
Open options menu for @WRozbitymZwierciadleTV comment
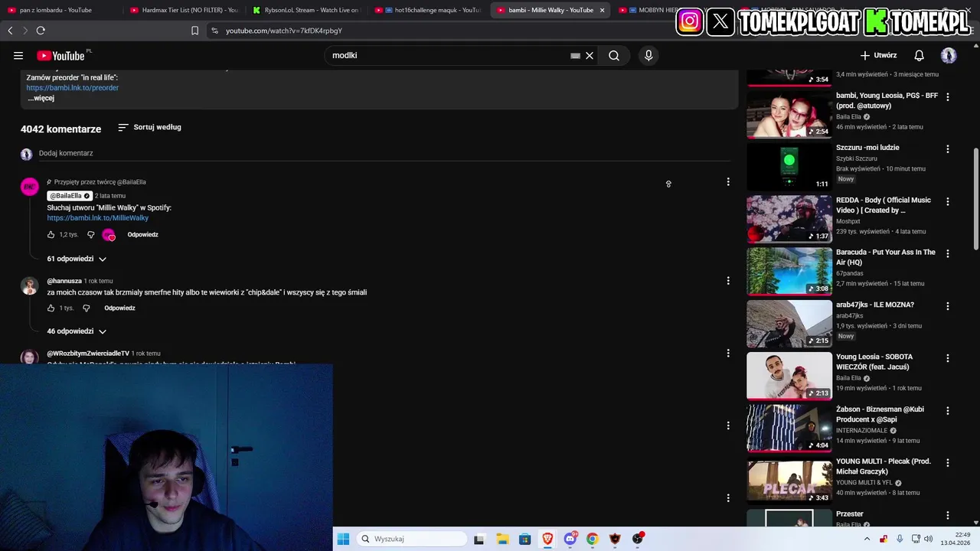(x=728, y=354)
